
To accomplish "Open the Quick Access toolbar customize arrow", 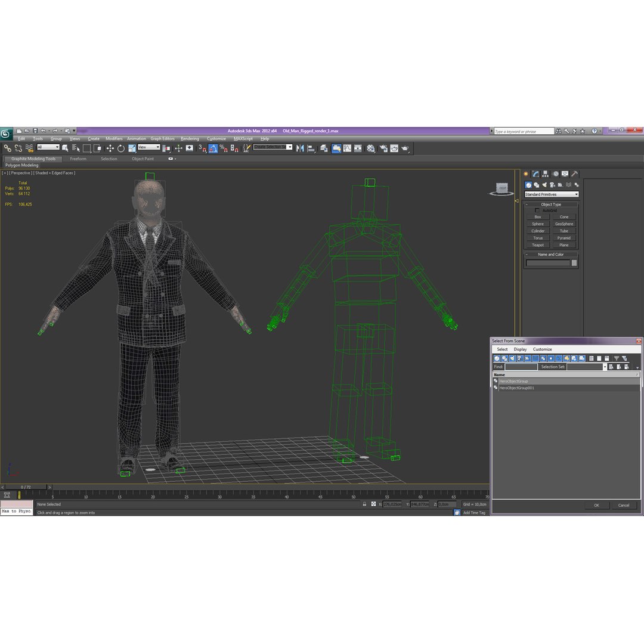I will 75,131.
